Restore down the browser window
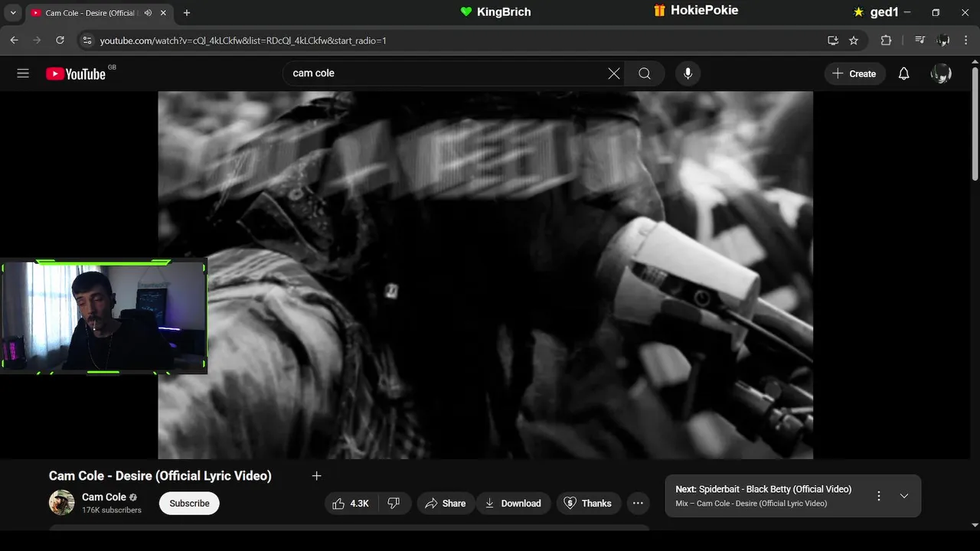980x551 pixels. click(x=936, y=13)
